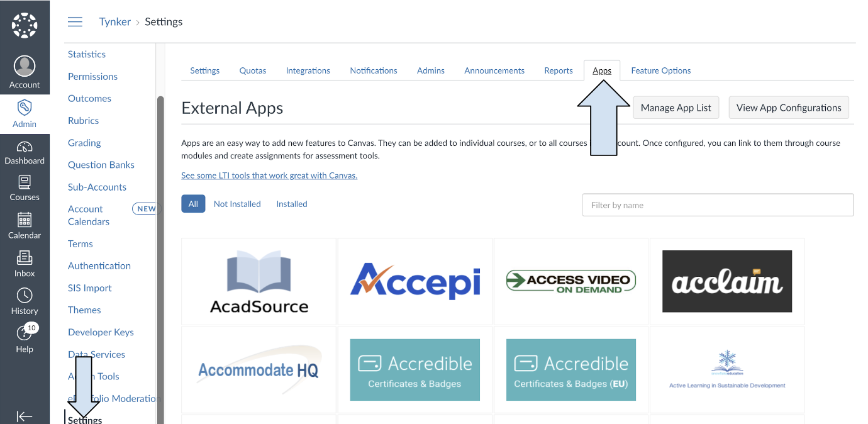Open the Accepi app tile
The width and height of the screenshot is (868, 424).
(415, 281)
